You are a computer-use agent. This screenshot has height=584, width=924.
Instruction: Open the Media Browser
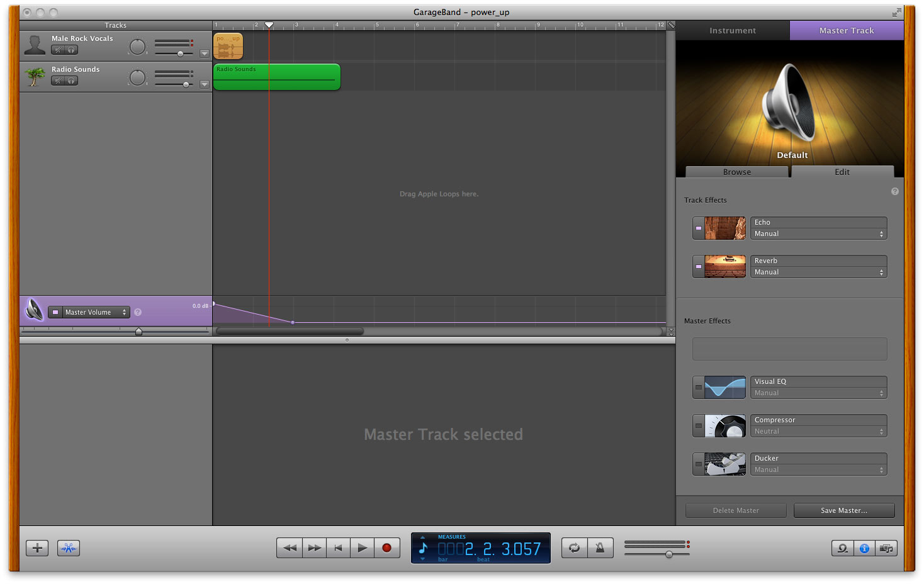coord(886,548)
